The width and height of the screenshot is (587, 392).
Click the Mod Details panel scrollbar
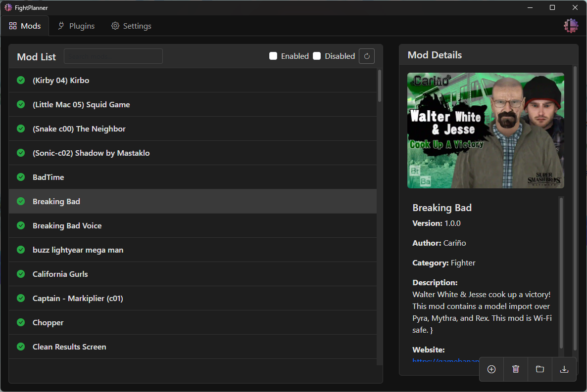pyautogui.click(x=575, y=208)
